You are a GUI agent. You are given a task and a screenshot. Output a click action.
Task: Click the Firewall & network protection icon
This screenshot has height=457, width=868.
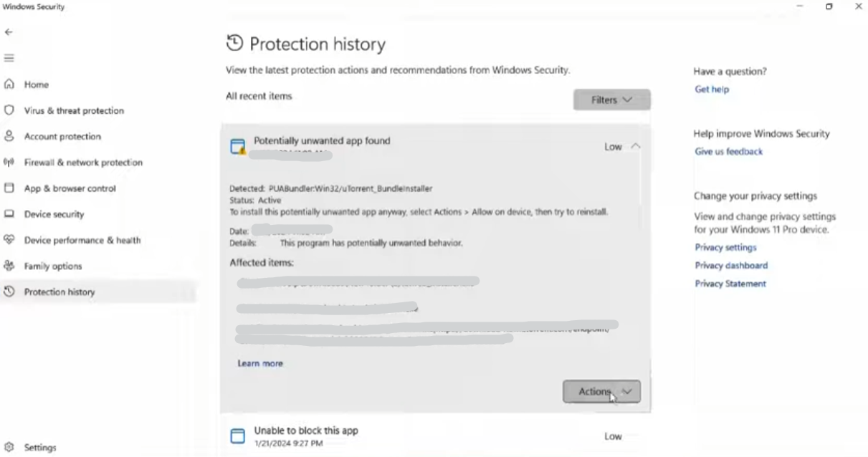[9, 163]
